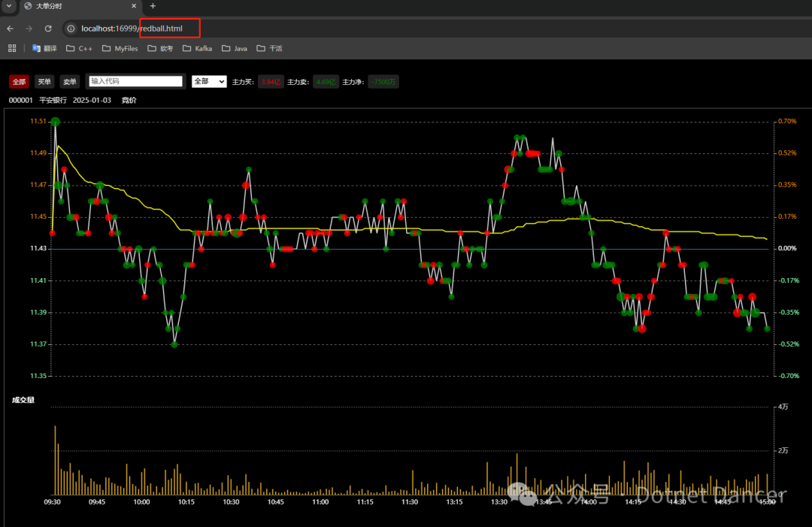Click the 11:00 time axis label
Screen dimensions: 812x527
coord(320,502)
